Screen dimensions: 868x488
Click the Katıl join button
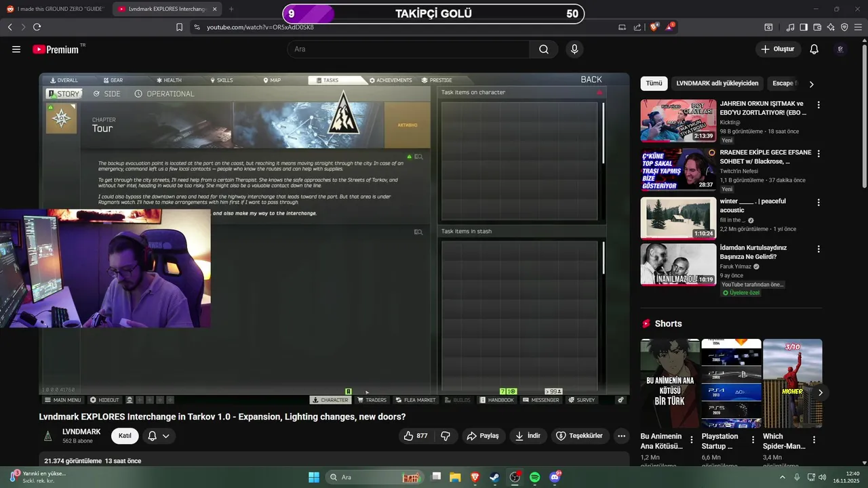point(125,436)
